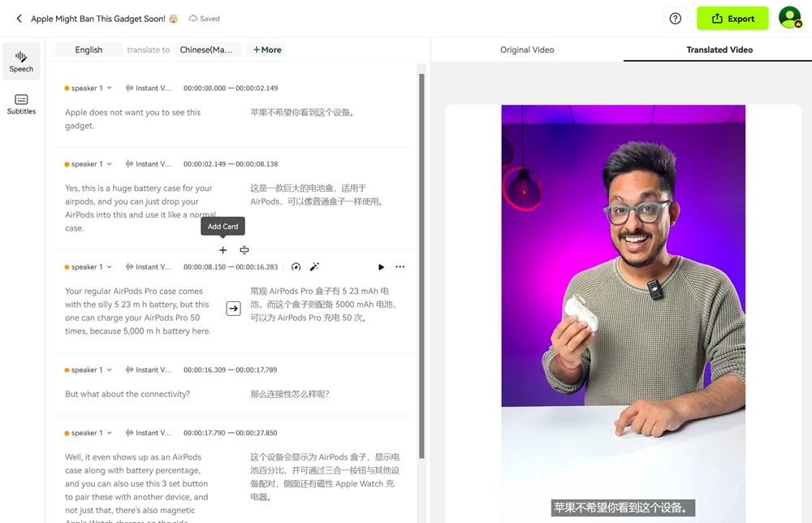Screen dimensions: 812x523
Task: Click the arrow to apply translation on the card
Action: coord(233,309)
